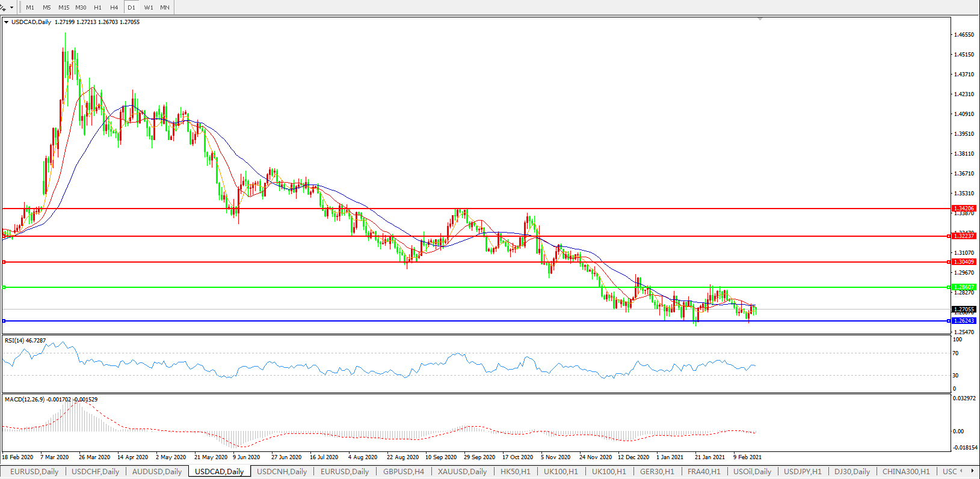Image resolution: width=980 pixels, height=479 pixels.
Task: Select the blue 1.26243 horizontal line label
Action: pyautogui.click(x=964, y=321)
